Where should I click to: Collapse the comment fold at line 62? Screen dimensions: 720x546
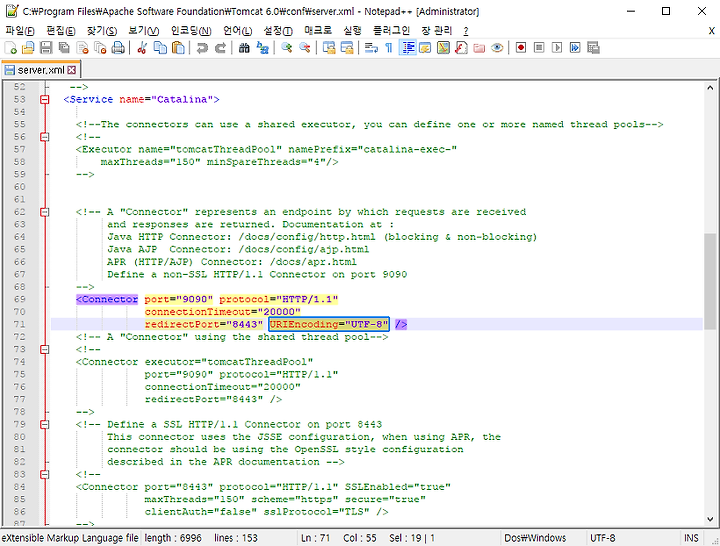point(45,212)
